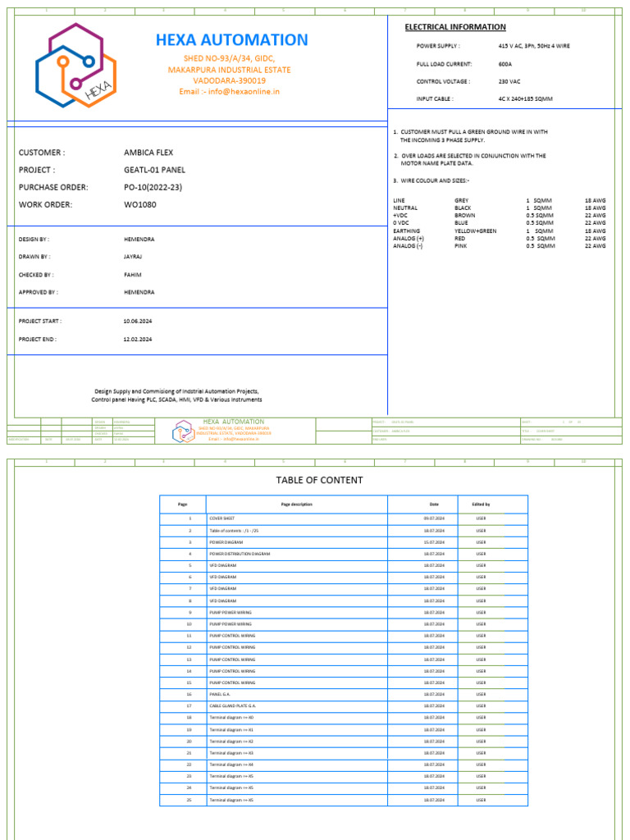Select 'VADODARA-390019' under the header address
This screenshot has height=840, width=630.
230,80
